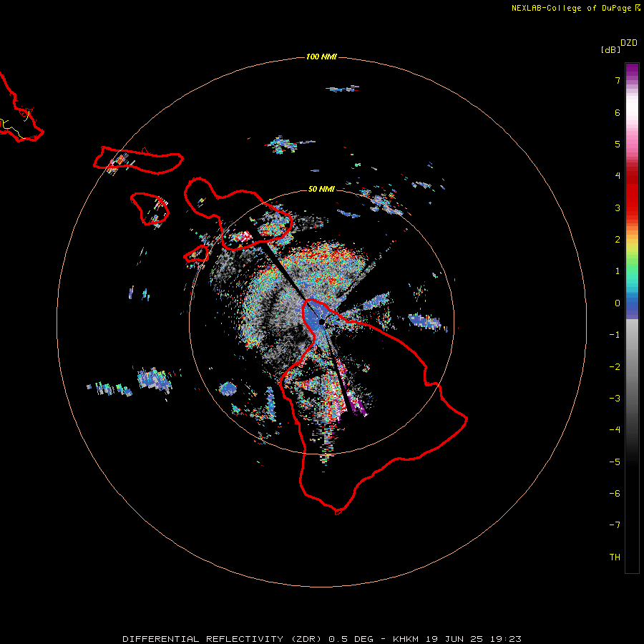Click the -2 value on the color scale
Image resolution: width=644 pixels, height=644 pixels.
tap(615, 367)
